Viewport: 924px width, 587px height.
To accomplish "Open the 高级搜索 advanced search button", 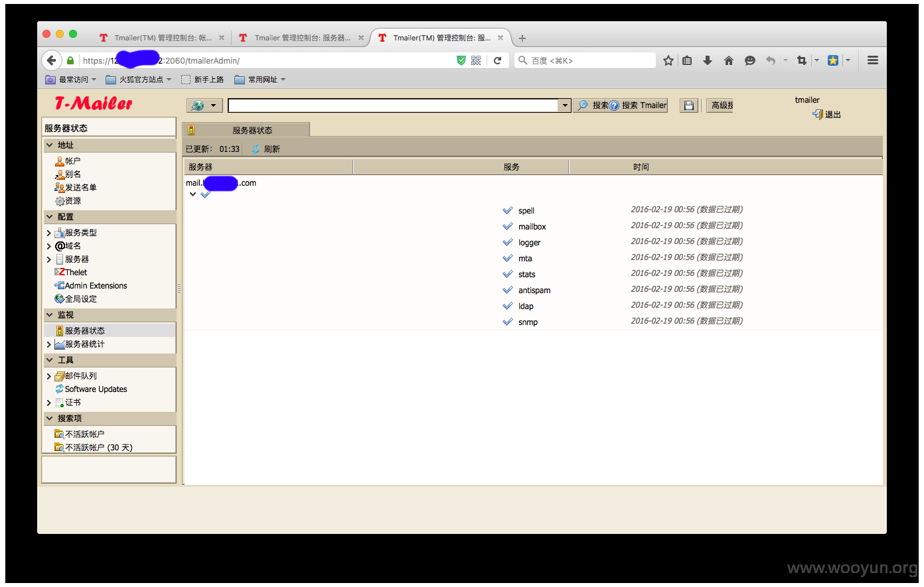I will tap(720, 105).
